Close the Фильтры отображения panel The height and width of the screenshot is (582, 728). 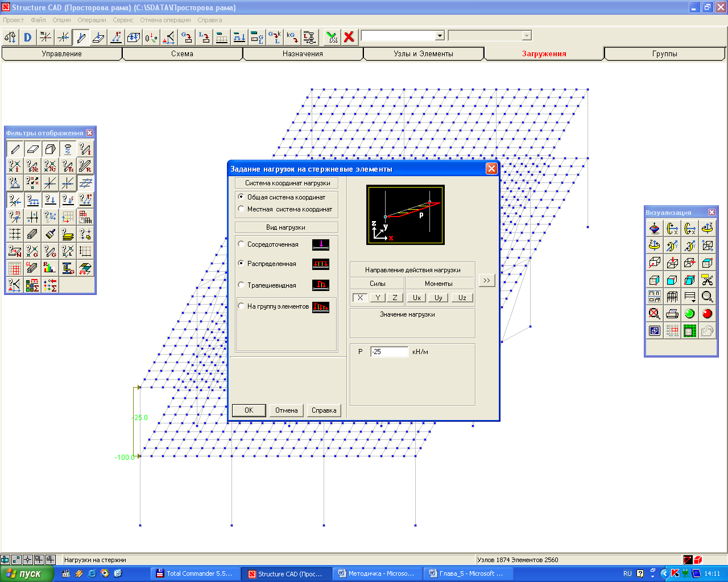pos(89,132)
